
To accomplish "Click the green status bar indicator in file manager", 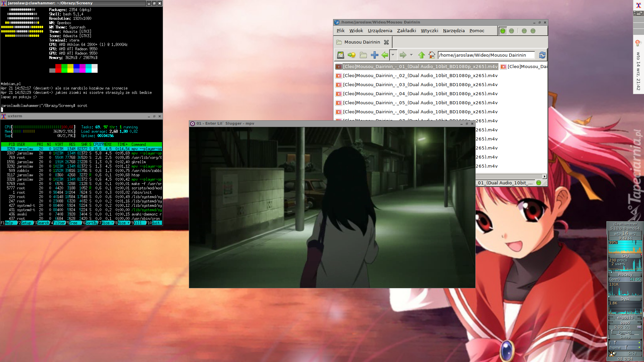I will click(539, 183).
